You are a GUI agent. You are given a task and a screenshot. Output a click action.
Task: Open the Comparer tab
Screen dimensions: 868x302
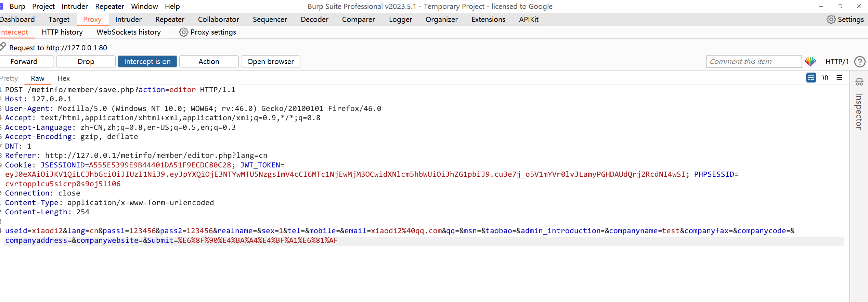coord(359,20)
